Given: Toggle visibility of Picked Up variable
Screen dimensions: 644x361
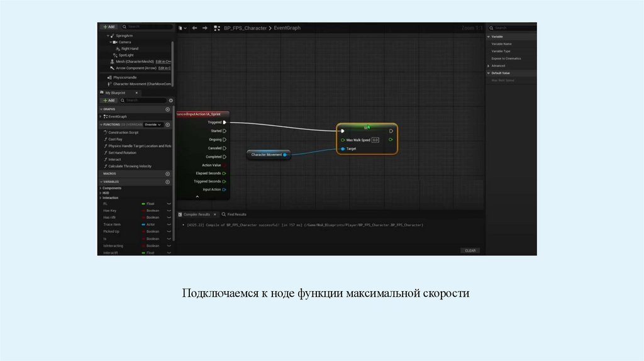Looking at the screenshot, I should (x=169, y=231).
